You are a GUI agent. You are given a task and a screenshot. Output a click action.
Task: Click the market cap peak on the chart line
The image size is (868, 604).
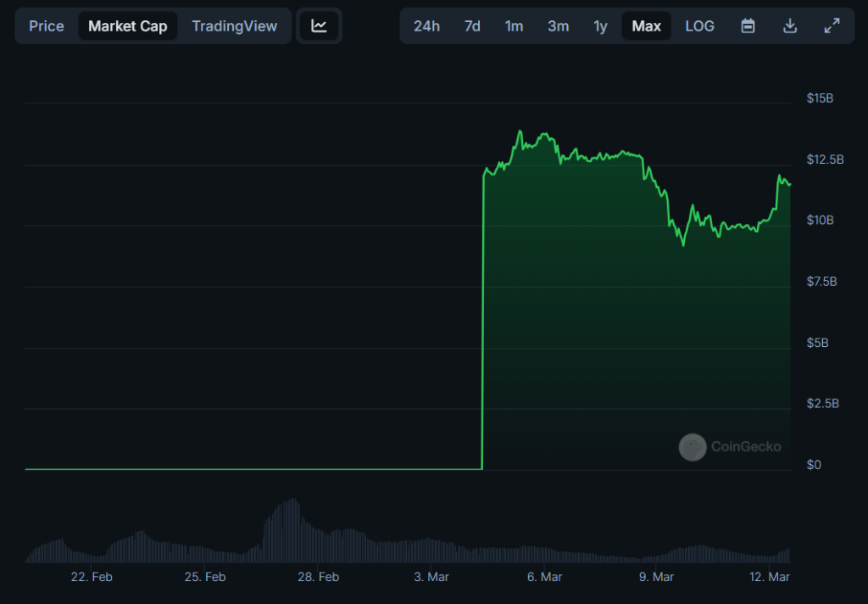click(x=520, y=131)
